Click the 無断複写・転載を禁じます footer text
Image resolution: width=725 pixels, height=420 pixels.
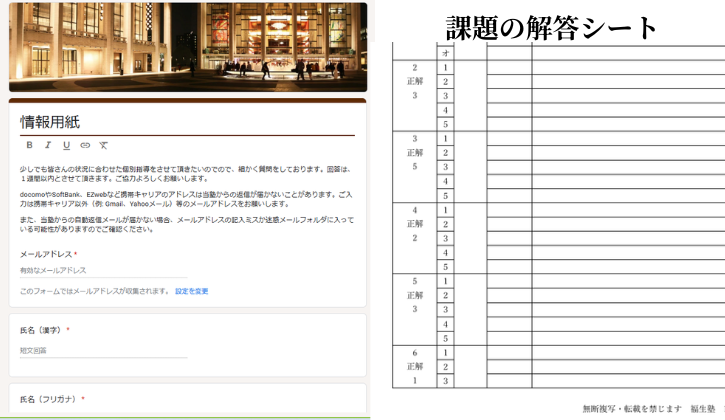tap(632, 409)
